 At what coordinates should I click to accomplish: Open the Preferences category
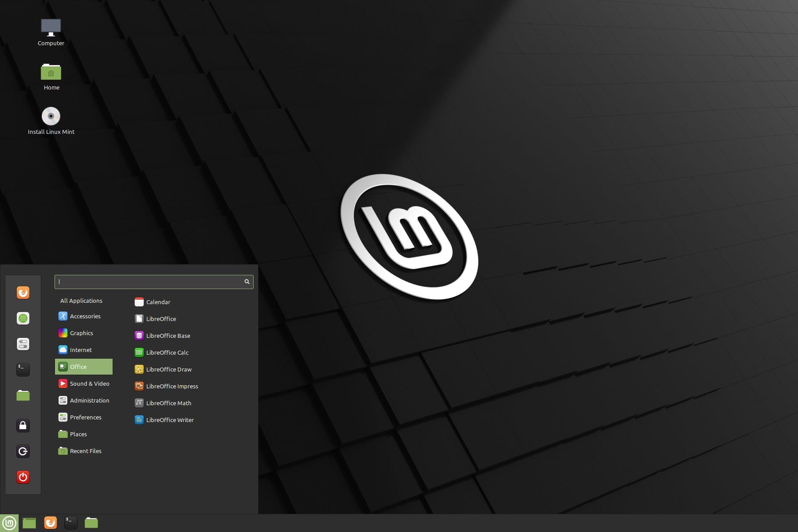84,417
